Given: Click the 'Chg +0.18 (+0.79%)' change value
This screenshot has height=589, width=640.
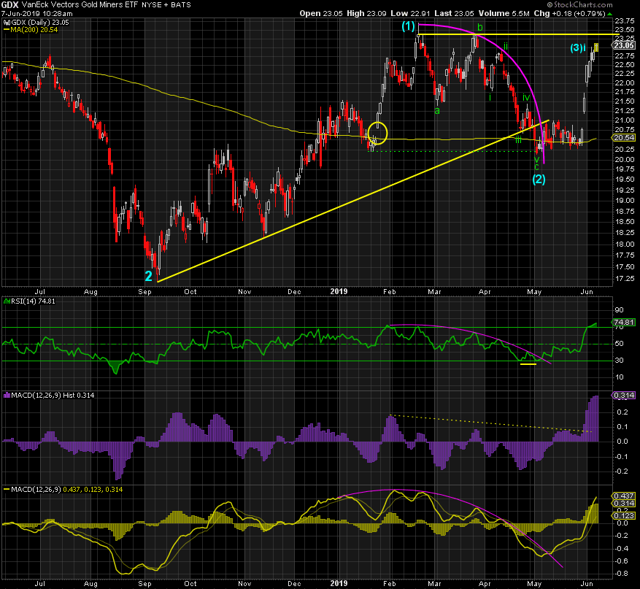Looking at the screenshot, I should coord(569,13).
